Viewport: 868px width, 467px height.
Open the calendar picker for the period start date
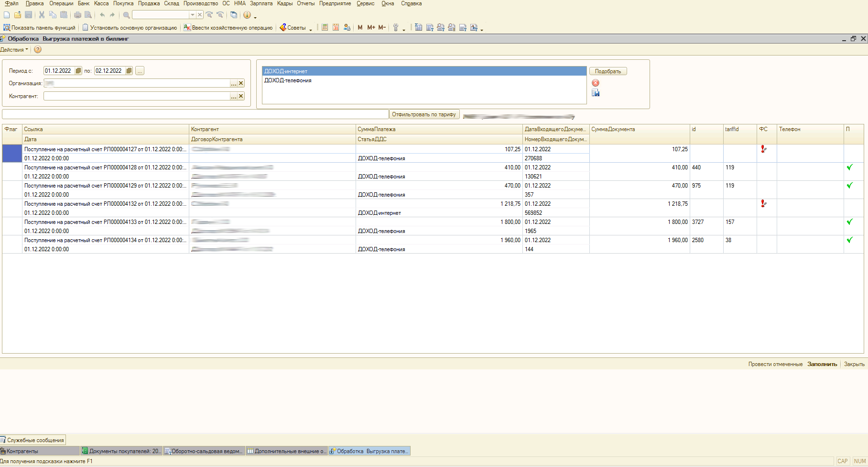[x=78, y=71]
